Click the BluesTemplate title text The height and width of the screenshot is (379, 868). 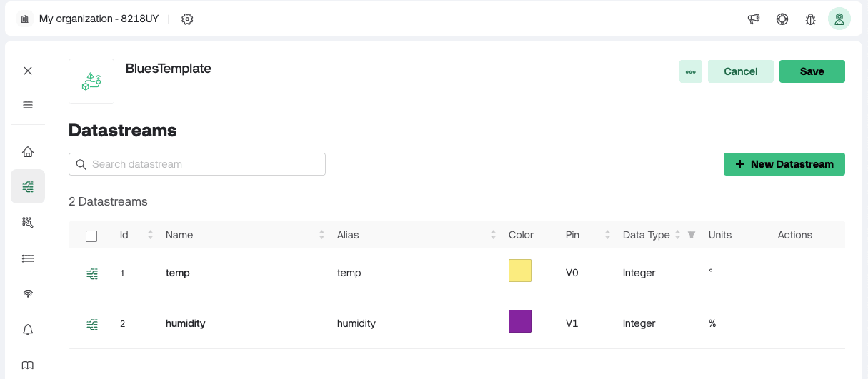[169, 69]
